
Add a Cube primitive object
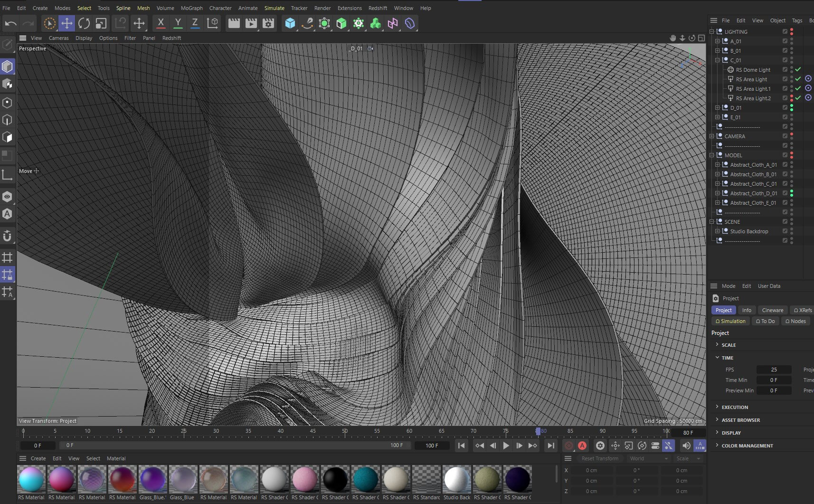[290, 23]
